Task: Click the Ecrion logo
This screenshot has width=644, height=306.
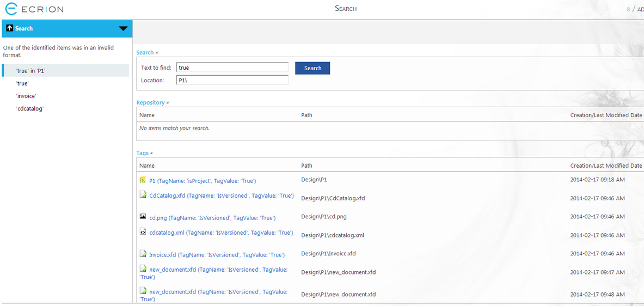Action: (x=34, y=8)
